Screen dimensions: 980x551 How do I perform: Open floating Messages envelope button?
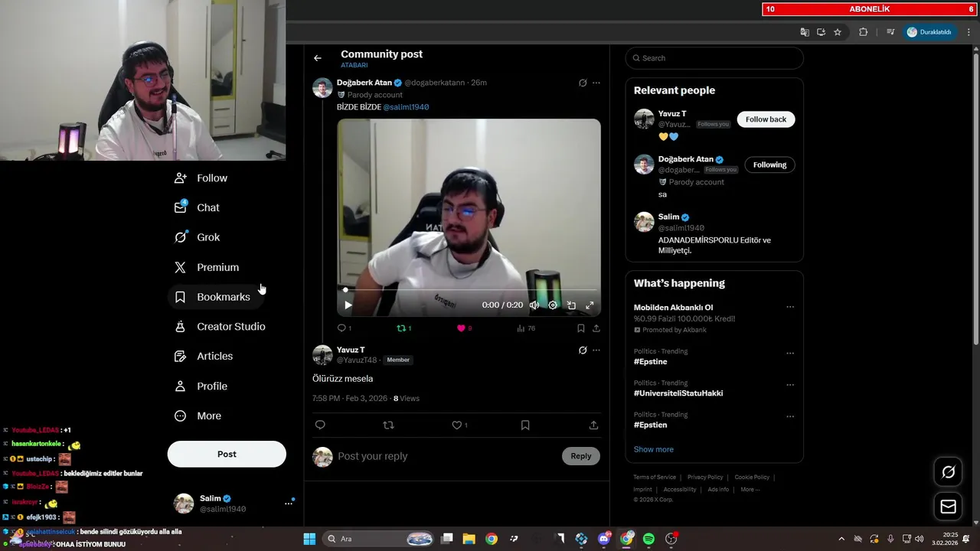coord(948,507)
